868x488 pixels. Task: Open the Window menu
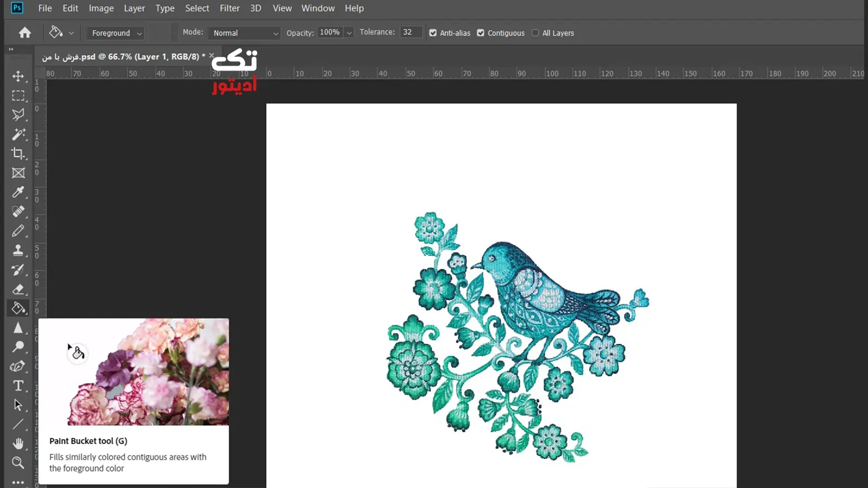pyautogui.click(x=318, y=8)
